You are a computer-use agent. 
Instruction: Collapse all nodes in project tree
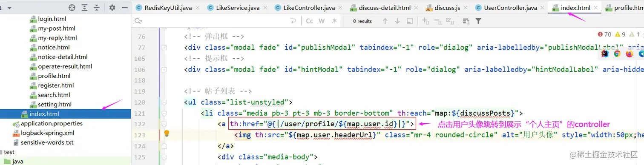click(97, 8)
